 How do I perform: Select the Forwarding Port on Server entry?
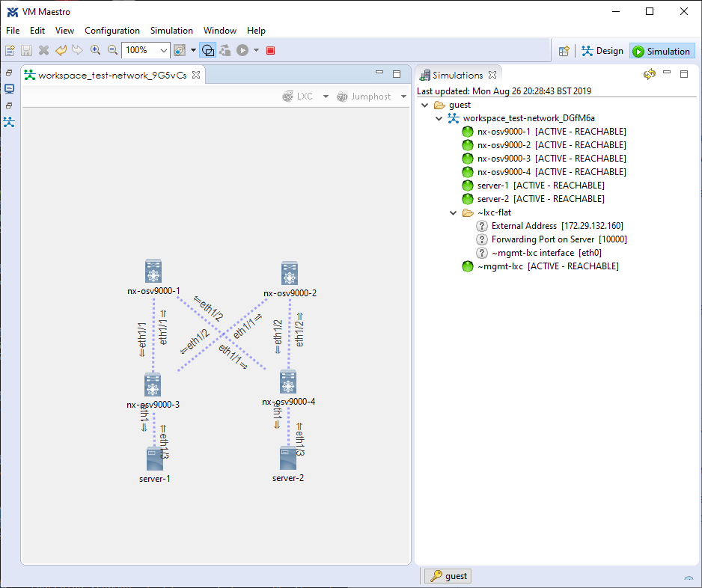(x=552, y=239)
